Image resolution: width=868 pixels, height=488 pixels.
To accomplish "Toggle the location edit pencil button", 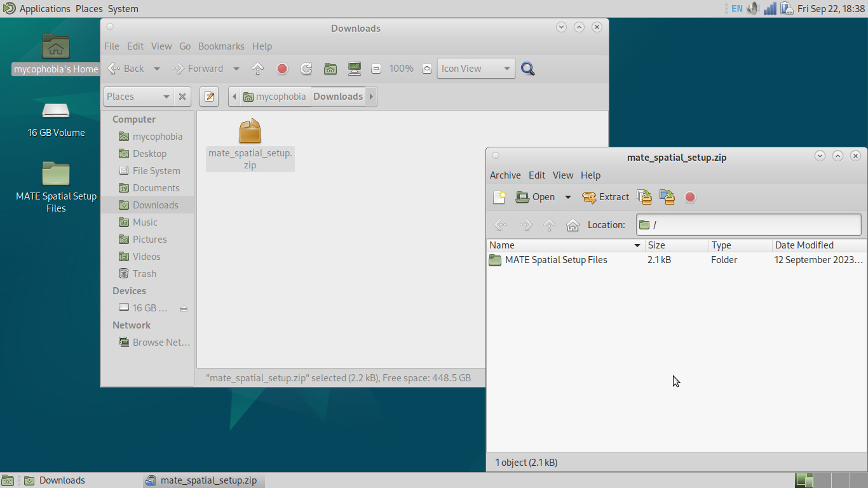I will (x=209, y=97).
